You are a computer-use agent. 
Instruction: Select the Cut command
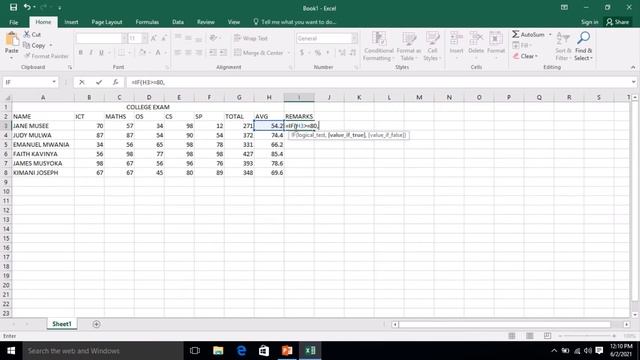coord(32,34)
